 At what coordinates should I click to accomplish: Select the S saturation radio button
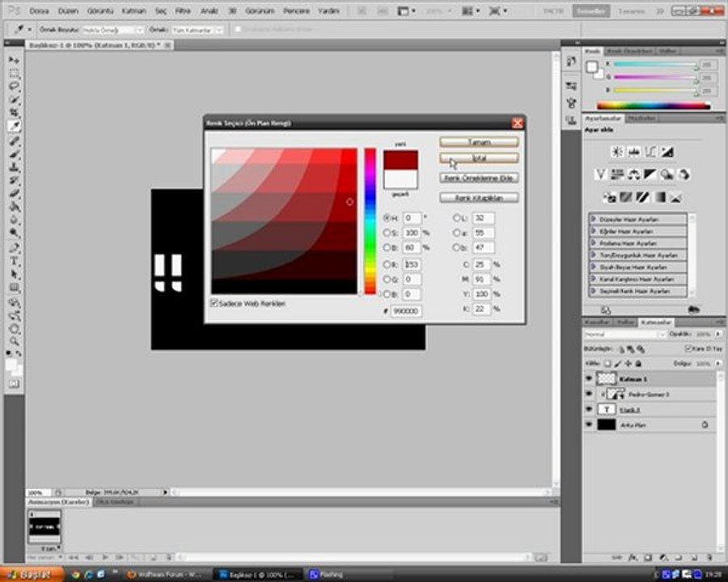click(387, 233)
